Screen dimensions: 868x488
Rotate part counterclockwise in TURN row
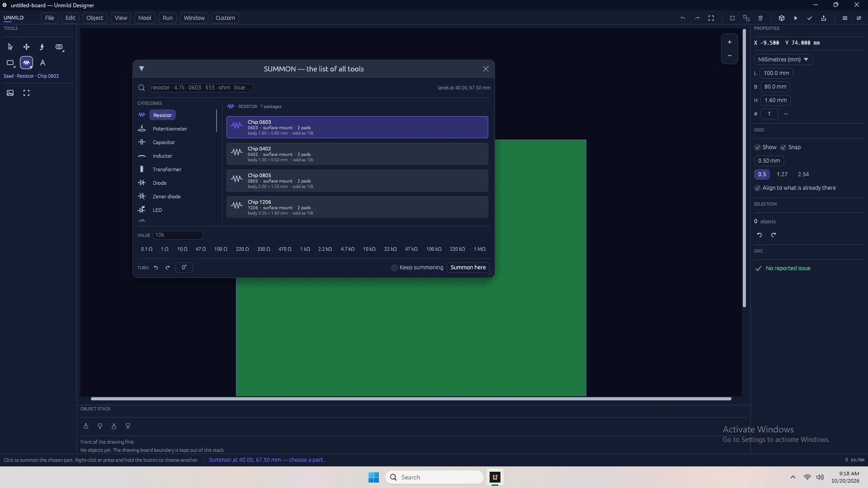(x=156, y=267)
